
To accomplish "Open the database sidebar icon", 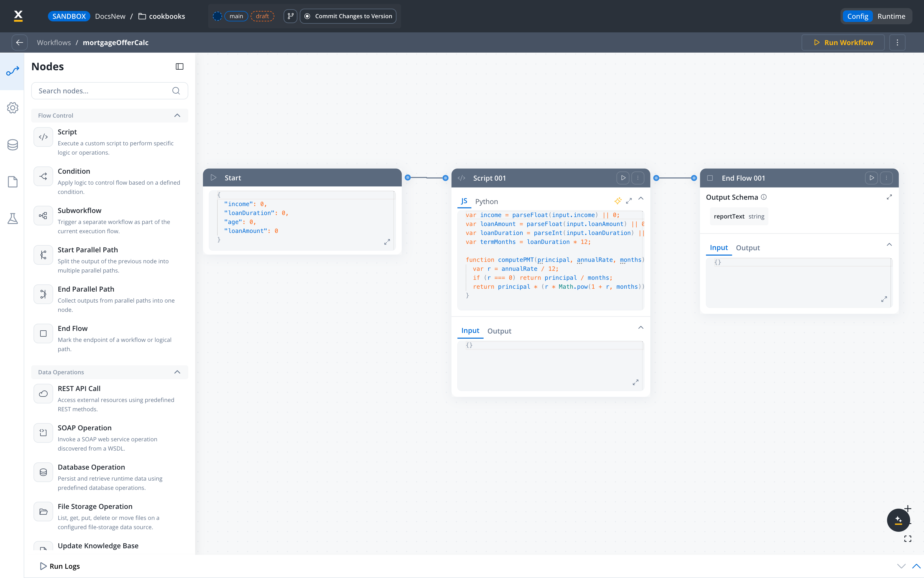I will 13,145.
